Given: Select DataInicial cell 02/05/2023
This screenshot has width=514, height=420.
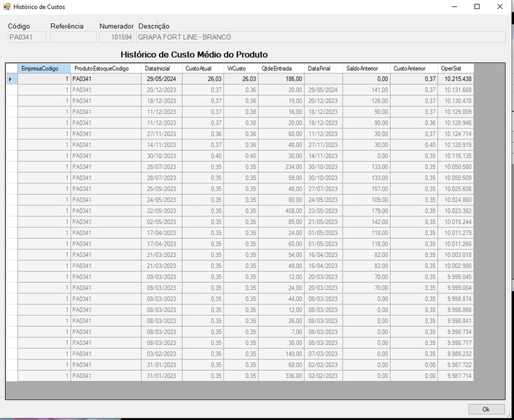Looking at the screenshot, I should point(162,222).
